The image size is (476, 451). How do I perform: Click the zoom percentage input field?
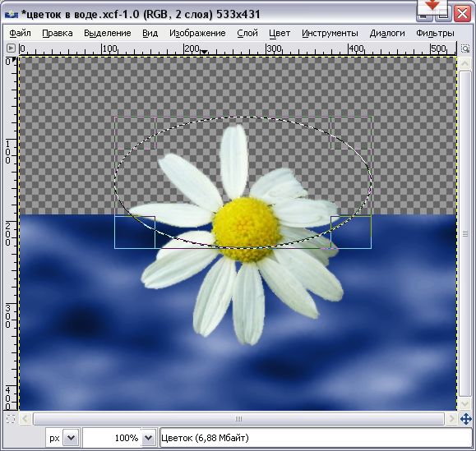coord(112,438)
